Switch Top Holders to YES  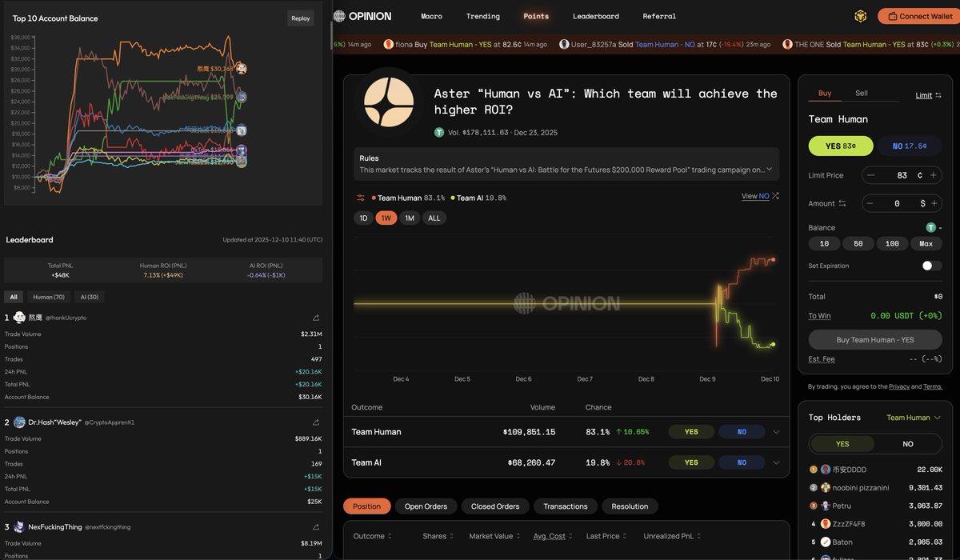coord(842,444)
